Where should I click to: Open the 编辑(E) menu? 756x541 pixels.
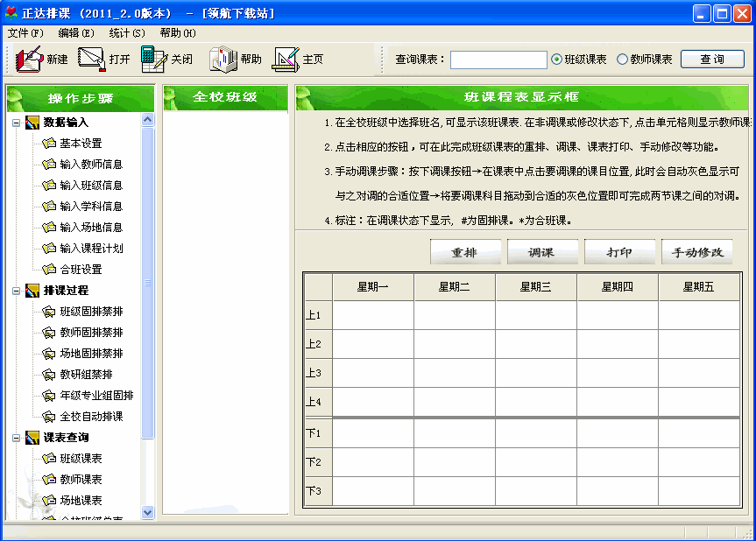click(x=76, y=32)
